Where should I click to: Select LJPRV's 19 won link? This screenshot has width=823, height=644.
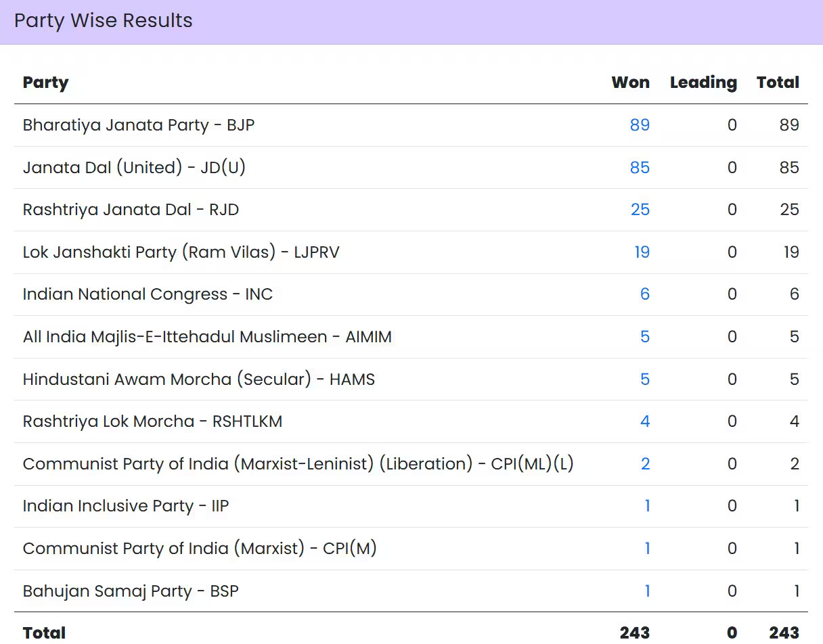tap(640, 252)
